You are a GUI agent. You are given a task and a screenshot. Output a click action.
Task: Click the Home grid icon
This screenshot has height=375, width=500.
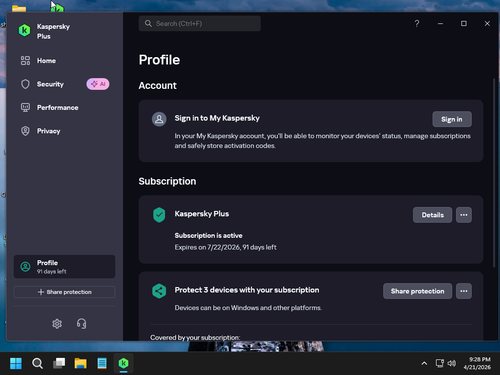click(x=25, y=61)
